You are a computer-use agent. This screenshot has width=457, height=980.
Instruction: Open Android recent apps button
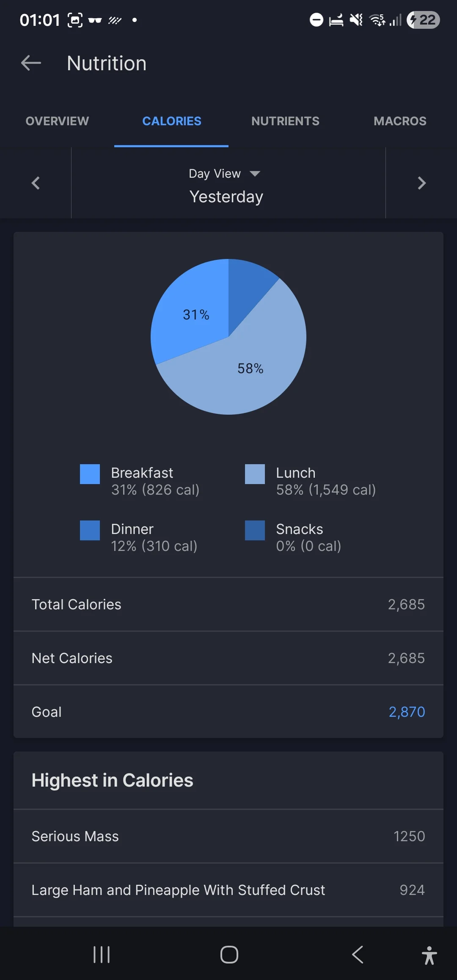point(102,955)
